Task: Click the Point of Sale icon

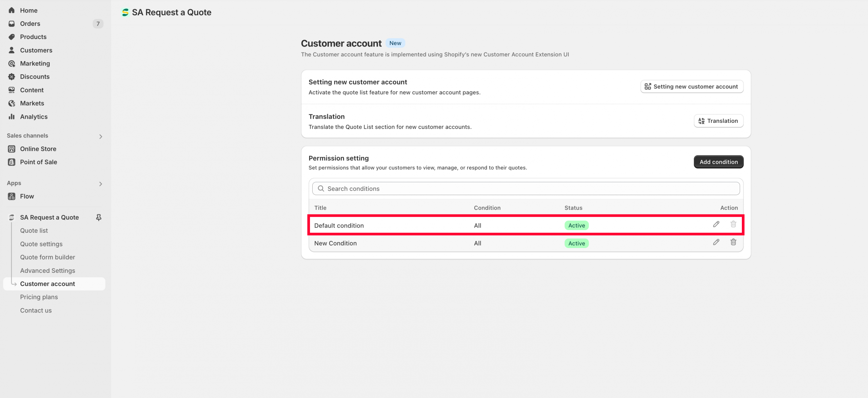Action: point(12,162)
